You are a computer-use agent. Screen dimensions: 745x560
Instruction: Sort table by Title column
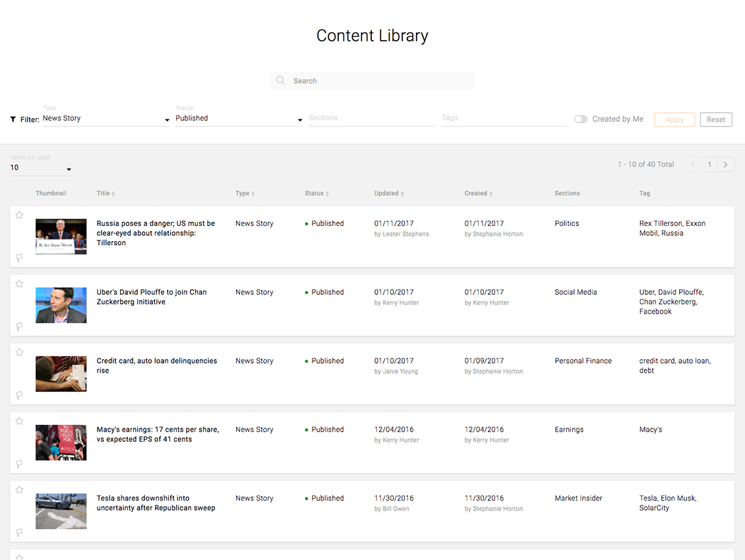coord(105,193)
